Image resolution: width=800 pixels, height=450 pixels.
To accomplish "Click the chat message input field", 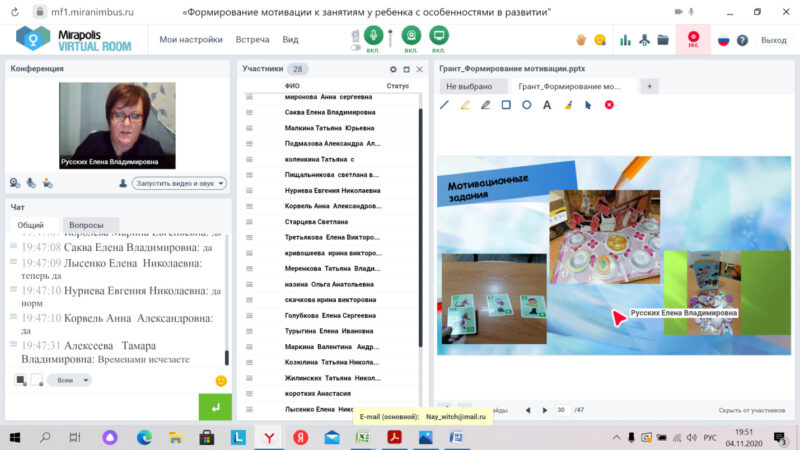I will pos(102,407).
